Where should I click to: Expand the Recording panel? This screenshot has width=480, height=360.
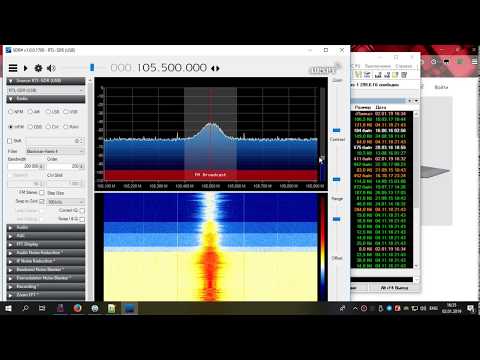(x=46, y=286)
